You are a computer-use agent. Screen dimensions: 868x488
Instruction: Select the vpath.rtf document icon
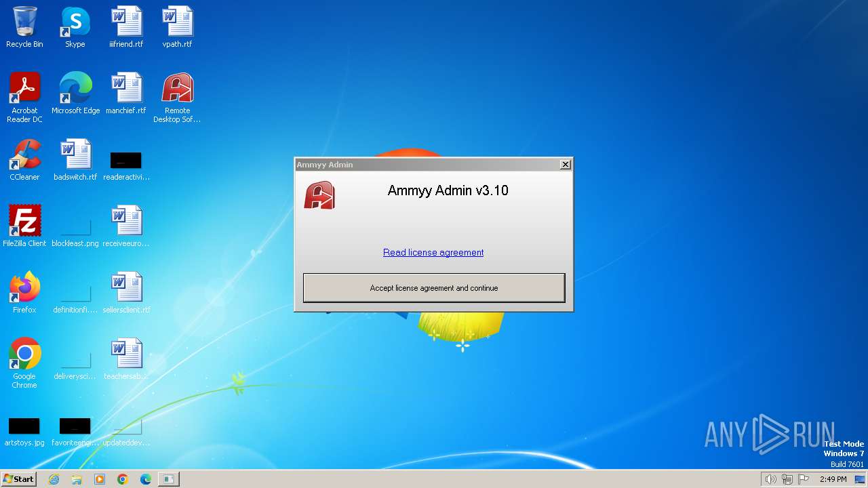coord(177,28)
